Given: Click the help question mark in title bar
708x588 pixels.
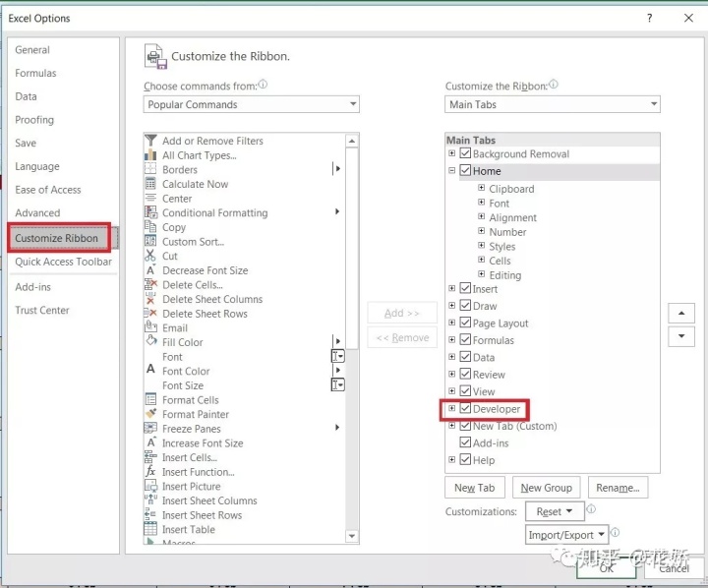Looking at the screenshot, I should tap(649, 18).
